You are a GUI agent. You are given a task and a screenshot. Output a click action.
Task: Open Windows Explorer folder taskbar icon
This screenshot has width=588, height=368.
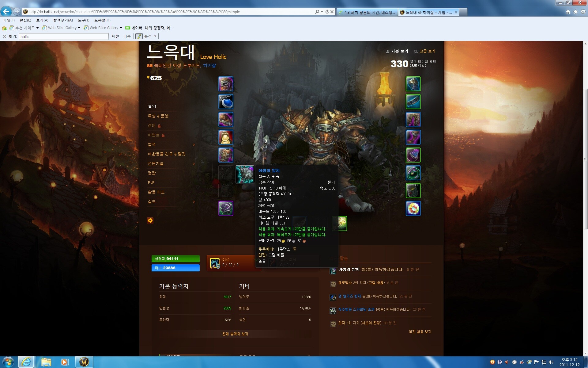point(46,362)
